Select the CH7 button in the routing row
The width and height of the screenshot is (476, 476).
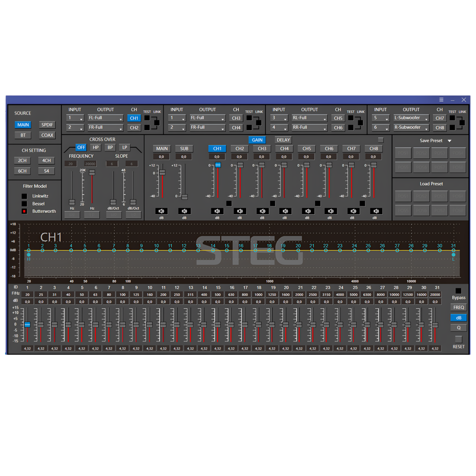(x=440, y=118)
